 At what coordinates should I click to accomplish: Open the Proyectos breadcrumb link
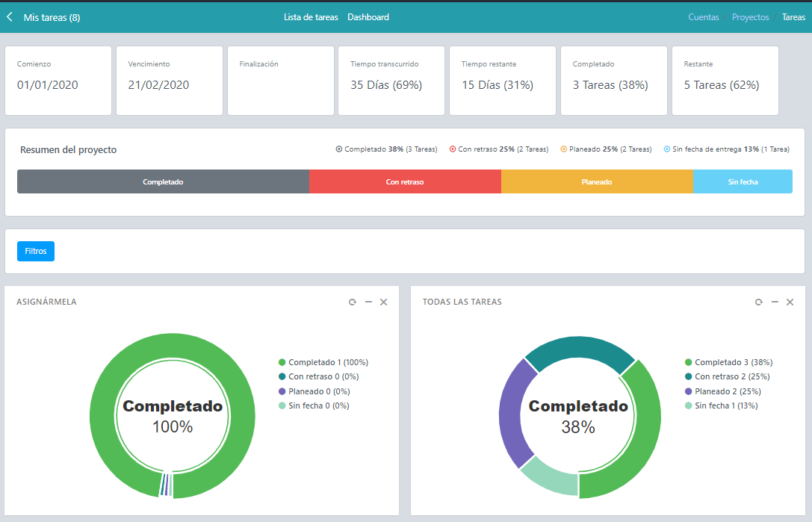click(751, 17)
